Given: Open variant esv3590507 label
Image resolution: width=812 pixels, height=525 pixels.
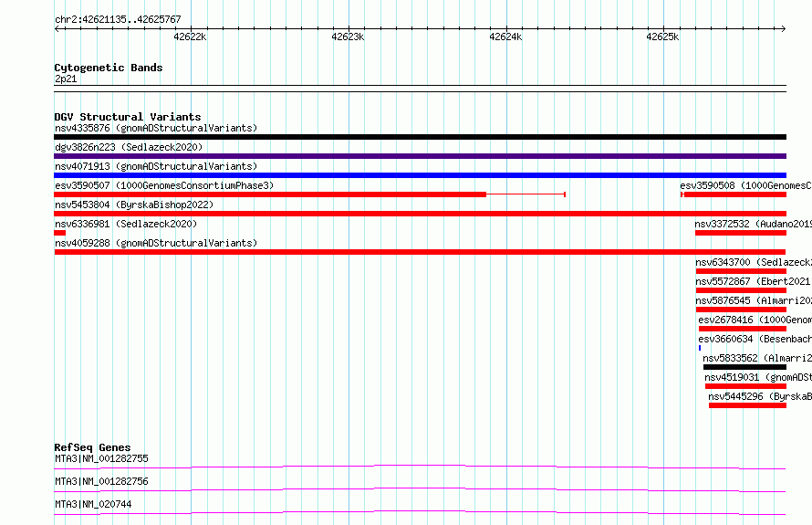Looking at the screenshot, I should point(164,185).
